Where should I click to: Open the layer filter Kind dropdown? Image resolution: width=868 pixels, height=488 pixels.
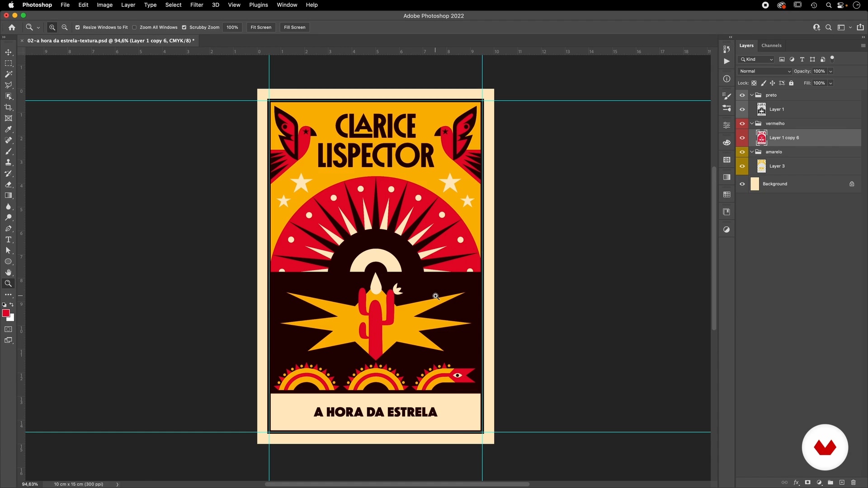tap(756, 60)
